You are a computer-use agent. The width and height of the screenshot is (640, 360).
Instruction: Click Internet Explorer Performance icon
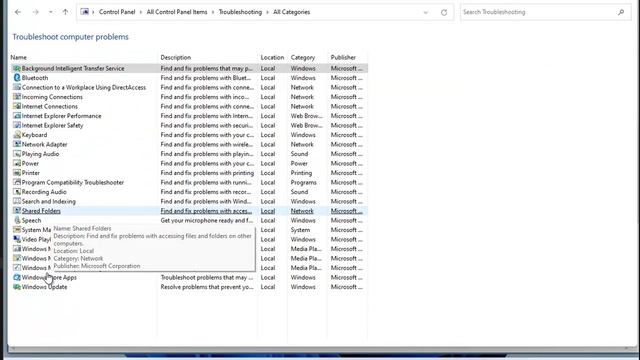point(17,116)
